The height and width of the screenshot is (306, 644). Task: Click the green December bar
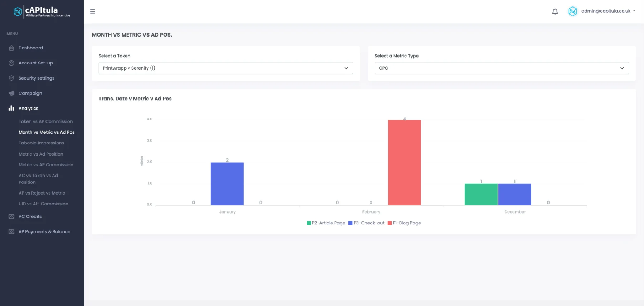click(x=481, y=195)
